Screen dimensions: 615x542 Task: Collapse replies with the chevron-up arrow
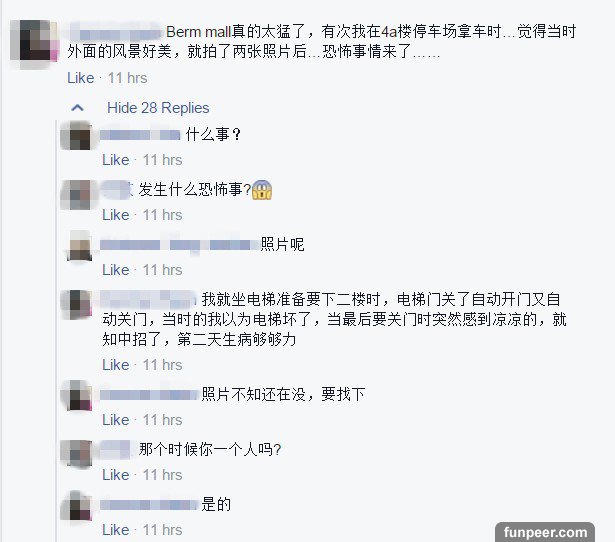(78, 108)
